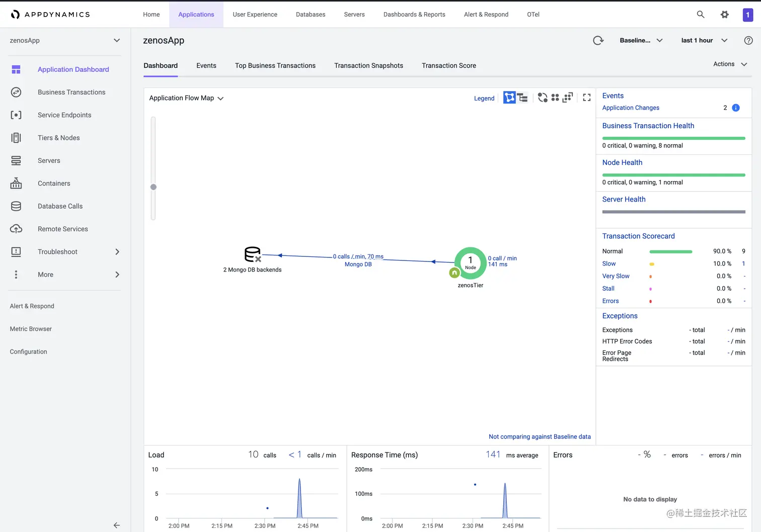Viewport: 761px width, 532px height.
Task: Open the search magnifier icon
Action: click(701, 15)
